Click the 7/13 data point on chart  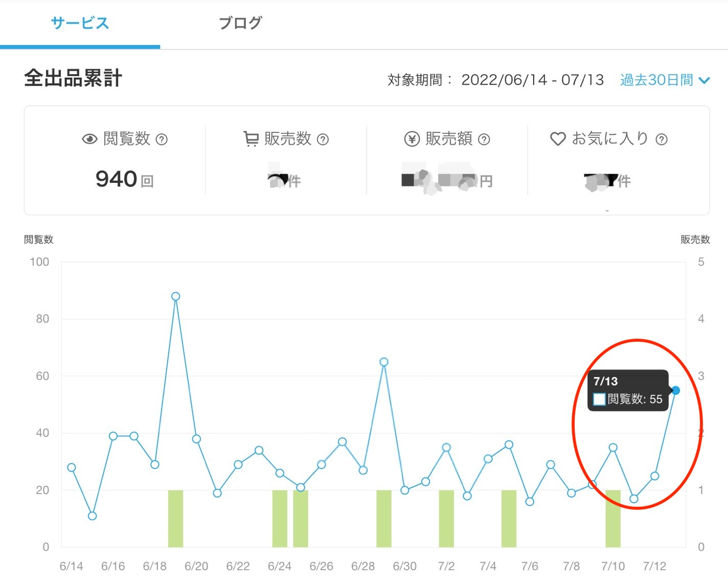pyautogui.click(x=675, y=390)
